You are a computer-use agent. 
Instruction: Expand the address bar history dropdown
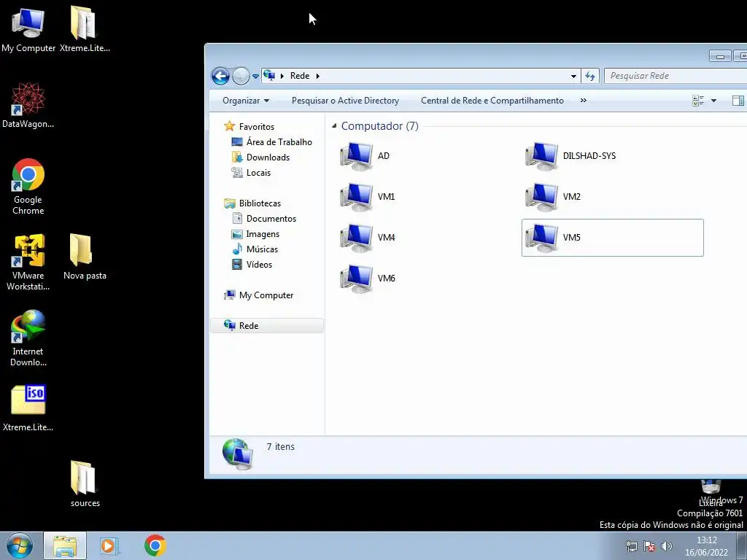[573, 76]
